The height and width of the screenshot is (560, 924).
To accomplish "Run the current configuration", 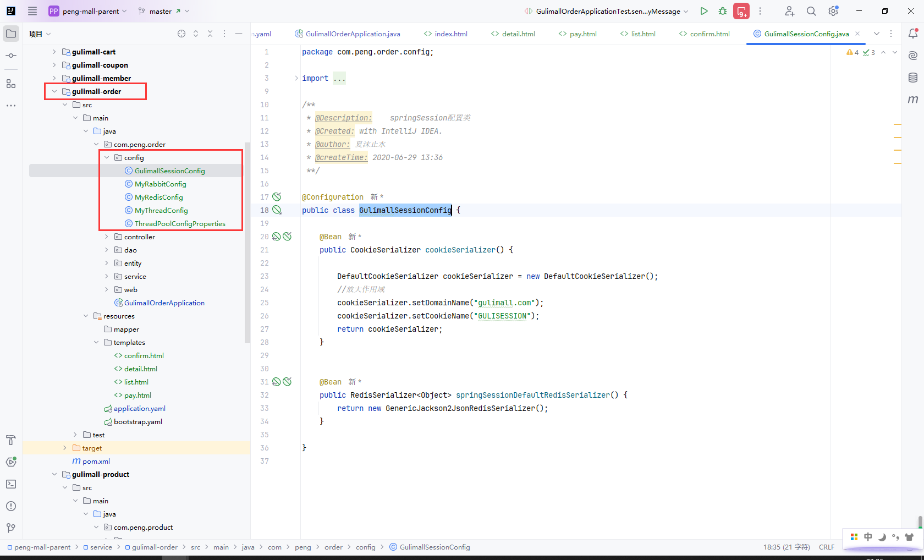I will click(704, 11).
